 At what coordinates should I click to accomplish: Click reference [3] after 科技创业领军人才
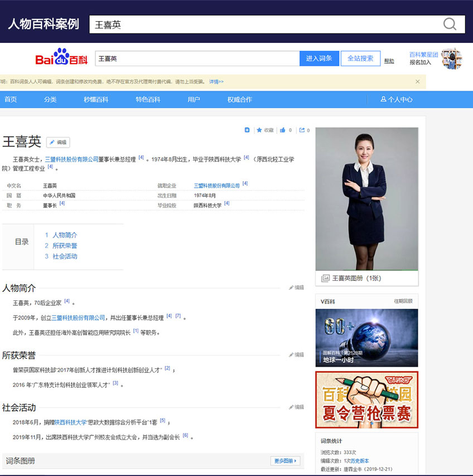[115, 383]
